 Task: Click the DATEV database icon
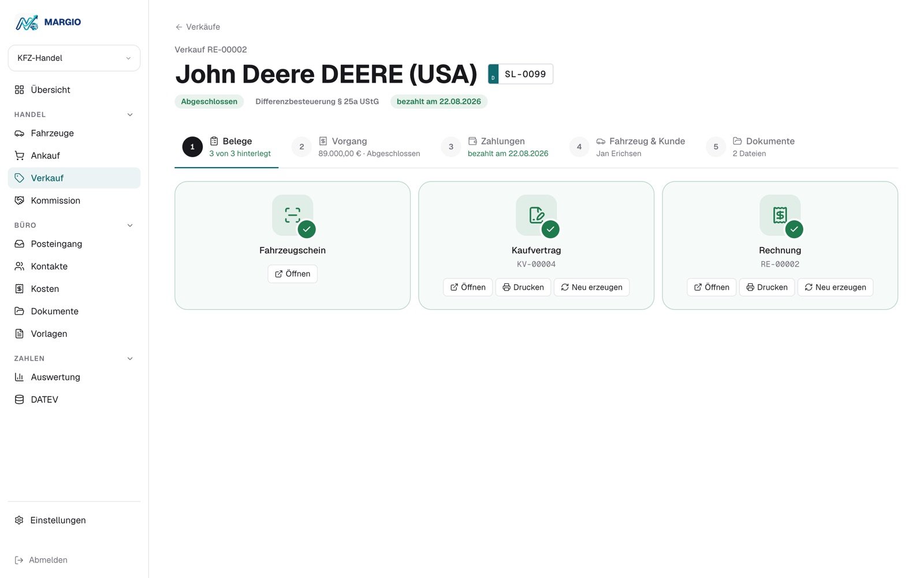(20, 399)
